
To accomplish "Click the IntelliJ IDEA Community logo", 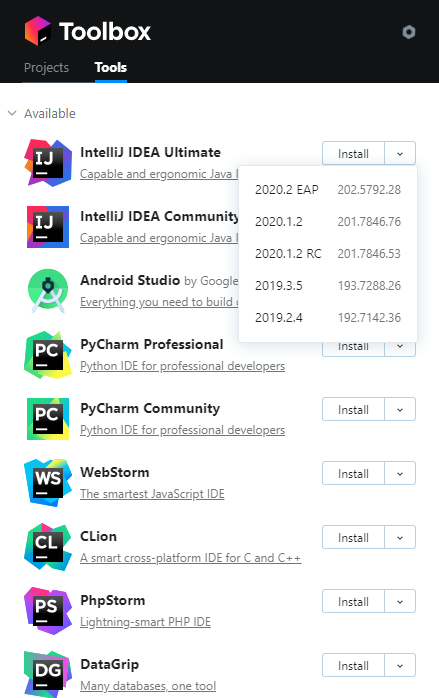I will coord(48,227).
